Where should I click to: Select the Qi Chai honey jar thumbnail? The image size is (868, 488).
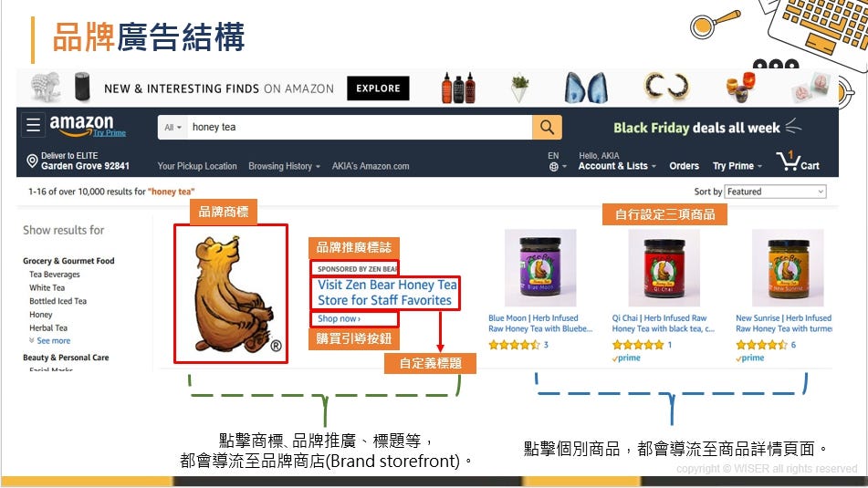664,268
